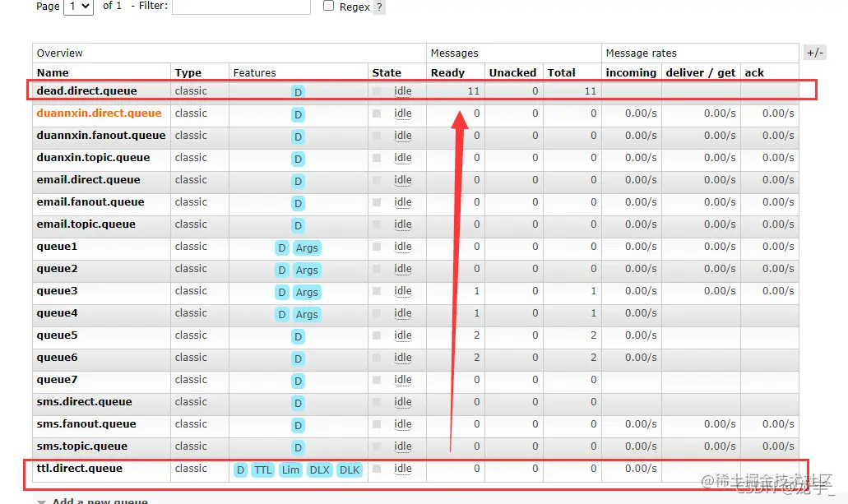The height and width of the screenshot is (504, 848).
Task: Sort by incoming message rate
Action: pyautogui.click(x=631, y=72)
